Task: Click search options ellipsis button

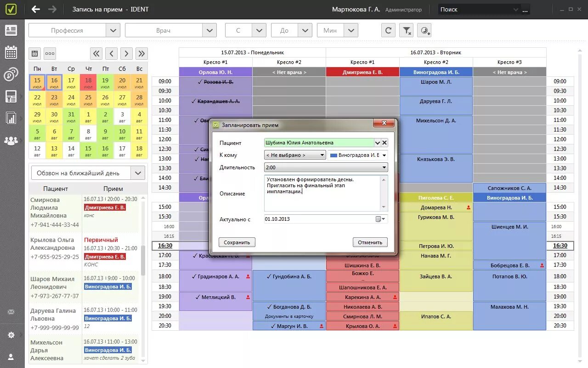Action: [526, 10]
